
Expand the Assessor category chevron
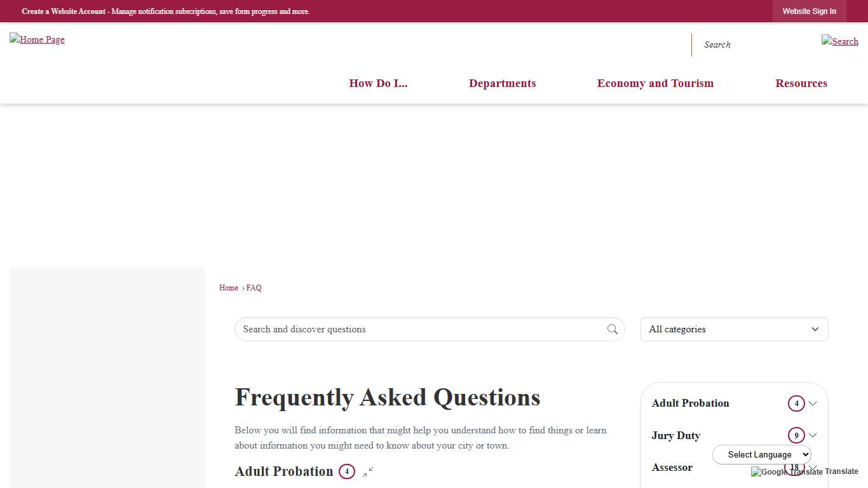813,468
